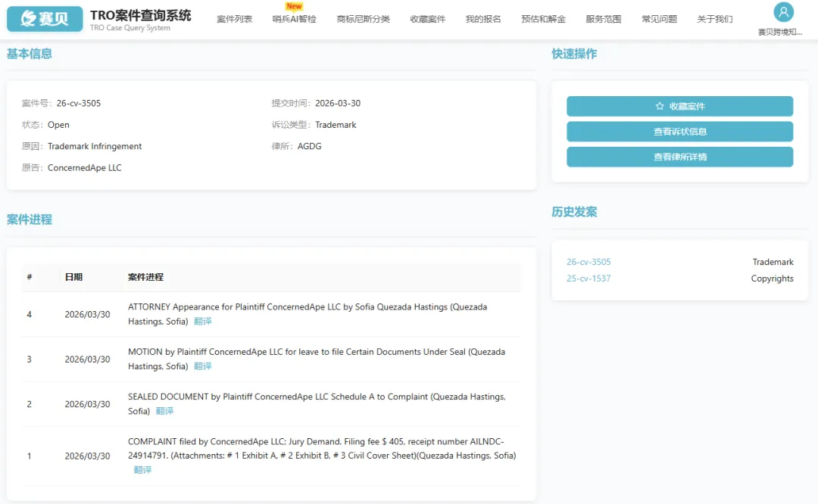This screenshot has width=818, height=504.
Task: Click the Copyrights label in 历史发案
Action: (x=772, y=278)
